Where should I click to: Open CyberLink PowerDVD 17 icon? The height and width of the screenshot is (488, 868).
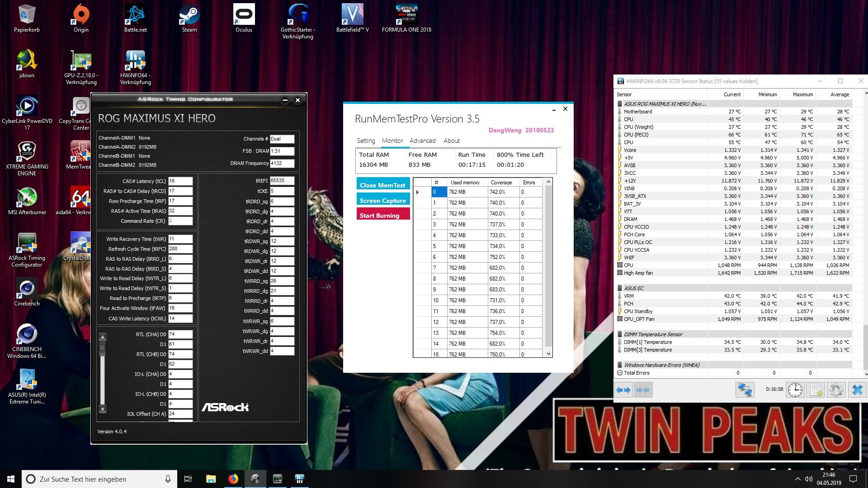click(27, 113)
